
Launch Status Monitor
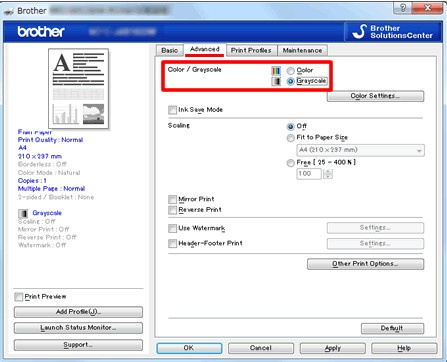click(x=78, y=328)
